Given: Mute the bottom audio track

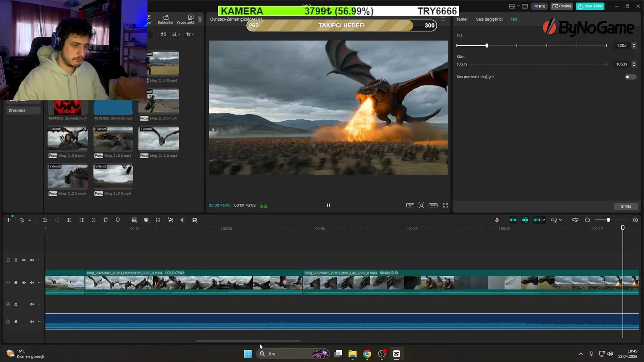Looking at the screenshot, I should tap(32, 321).
